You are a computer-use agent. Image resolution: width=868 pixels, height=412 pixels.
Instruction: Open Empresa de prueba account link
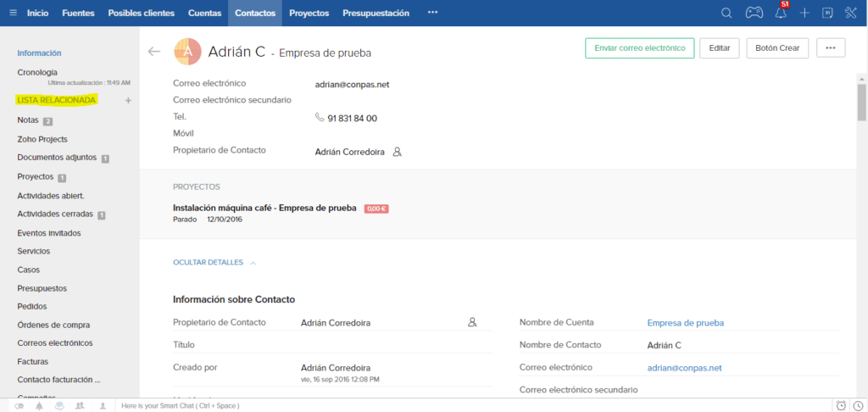(685, 323)
